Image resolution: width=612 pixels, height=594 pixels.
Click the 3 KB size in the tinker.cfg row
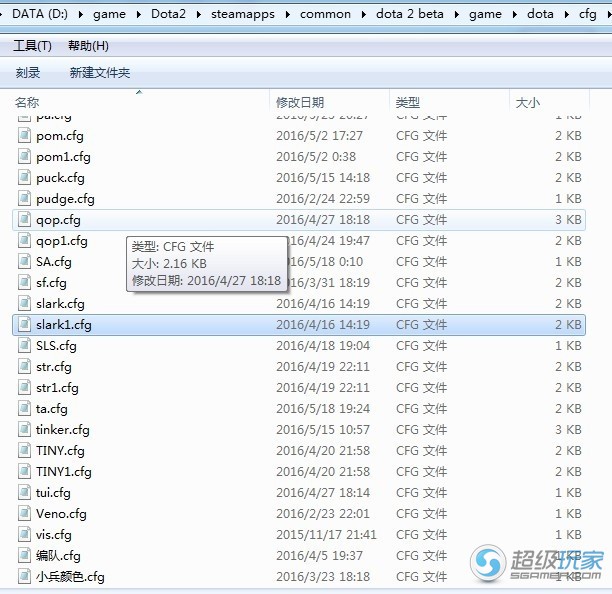(568, 430)
